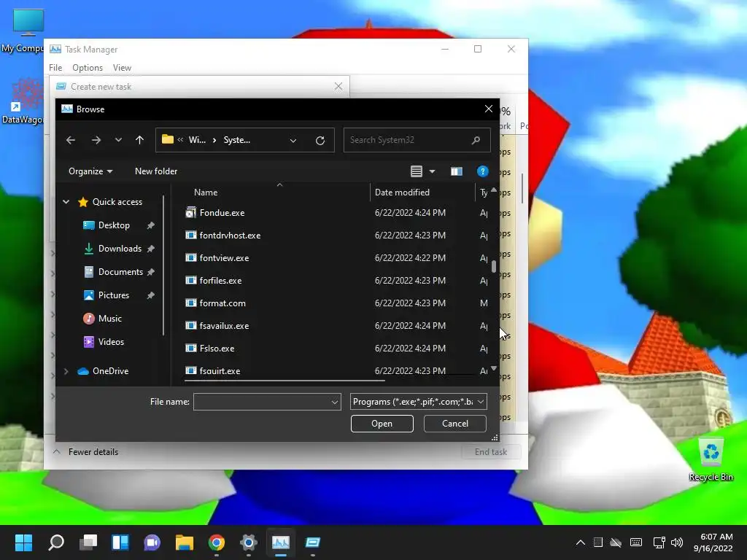This screenshot has height=560, width=747.
Task: Click the fontview.exe file icon
Action: pyautogui.click(x=190, y=257)
